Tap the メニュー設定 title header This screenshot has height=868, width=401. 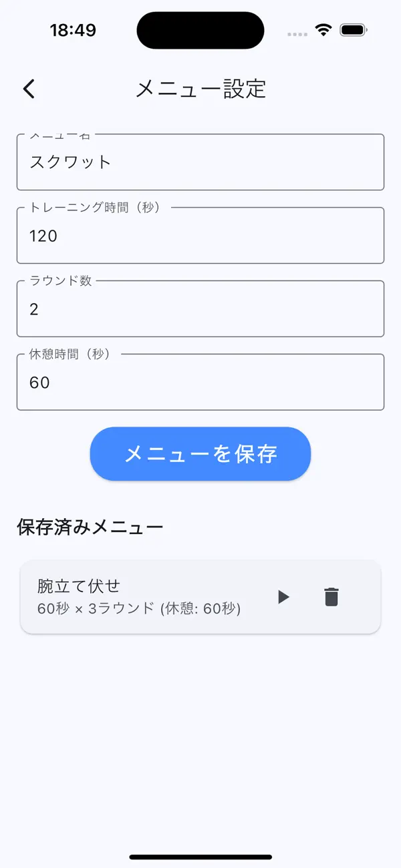(x=200, y=89)
